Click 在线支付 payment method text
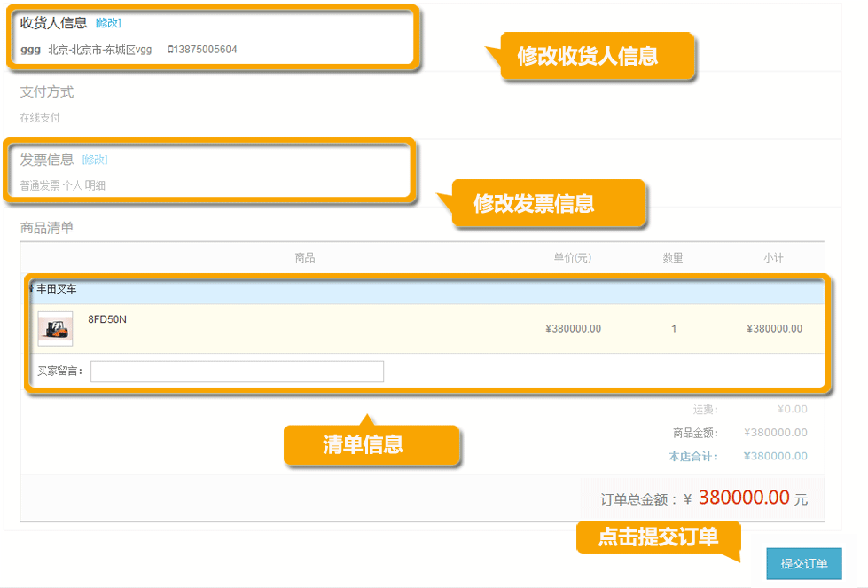Viewport: 868px width, 588px height. coord(40,117)
